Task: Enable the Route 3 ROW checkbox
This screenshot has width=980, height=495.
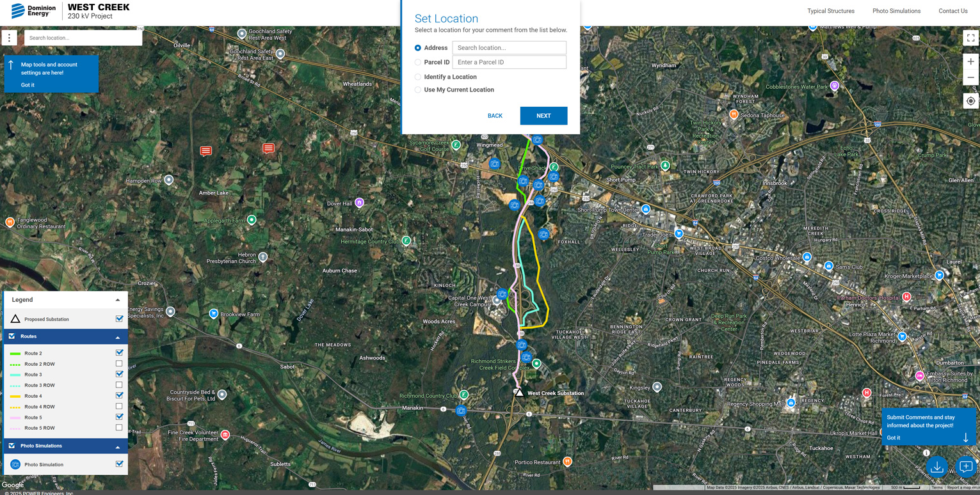Action: pyautogui.click(x=119, y=385)
